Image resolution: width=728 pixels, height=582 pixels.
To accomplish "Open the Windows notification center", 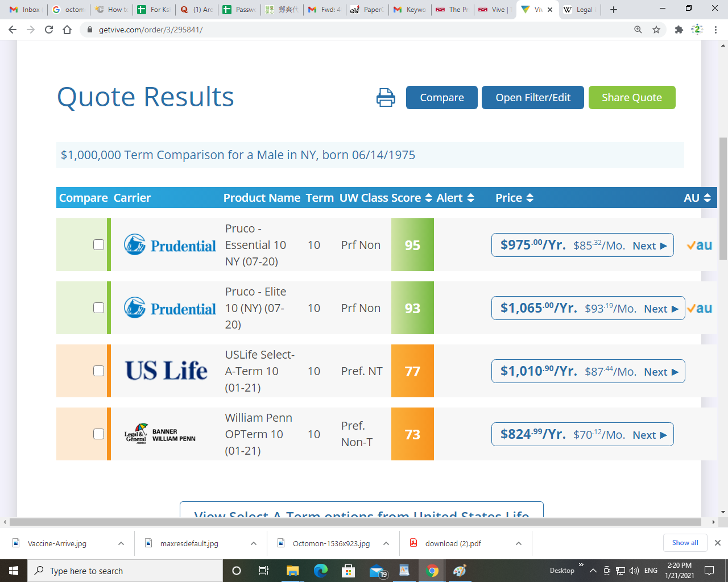I will pos(709,571).
